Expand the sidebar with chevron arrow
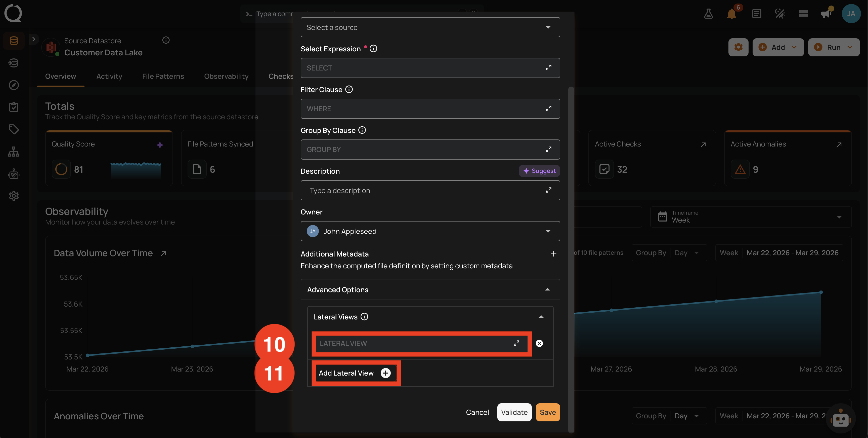The image size is (868, 438). [33, 39]
